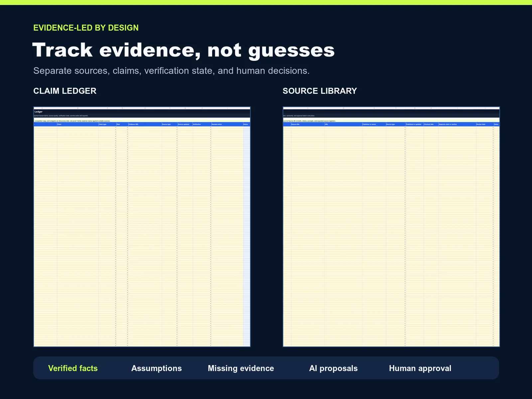
Task: Click the SOURCE LIBRARY heading
Action: (320, 91)
